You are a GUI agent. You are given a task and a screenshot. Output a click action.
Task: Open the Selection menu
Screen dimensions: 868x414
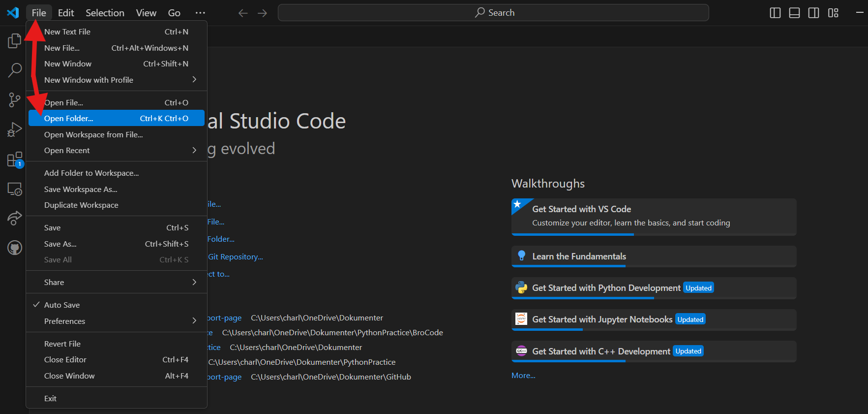pyautogui.click(x=105, y=13)
